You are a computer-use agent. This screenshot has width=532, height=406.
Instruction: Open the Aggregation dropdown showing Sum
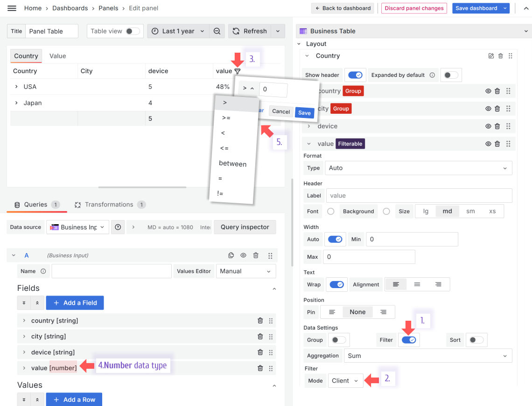(x=427, y=356)
